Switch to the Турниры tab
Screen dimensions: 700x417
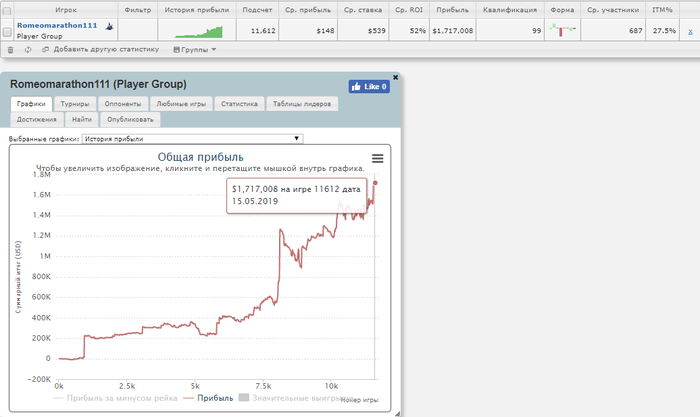pyautogui.click(x=75, y=104)
